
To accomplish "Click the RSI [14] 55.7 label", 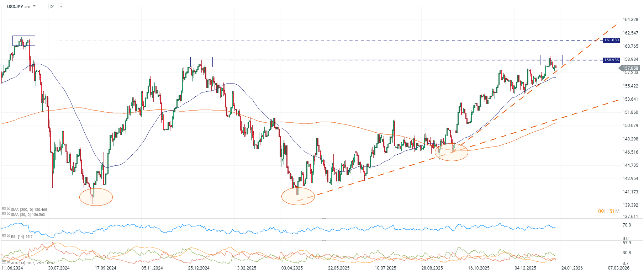I will [22, 236].
